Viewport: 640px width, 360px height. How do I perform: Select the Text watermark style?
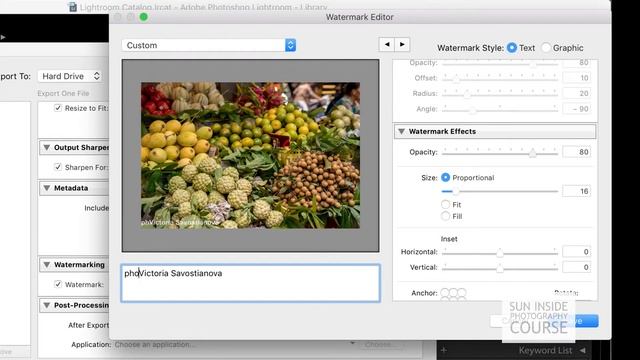[x=511, y=48]
